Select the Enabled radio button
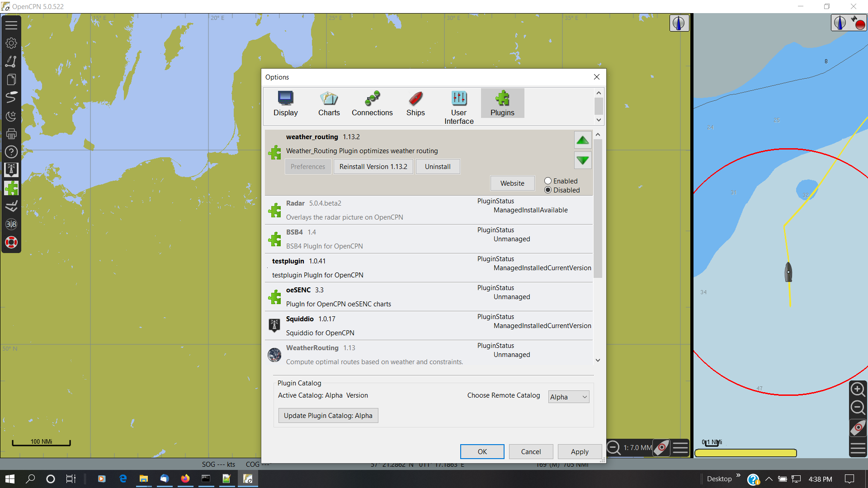Image resolution: width=868 pixels, height=488 pixels. 548,181
